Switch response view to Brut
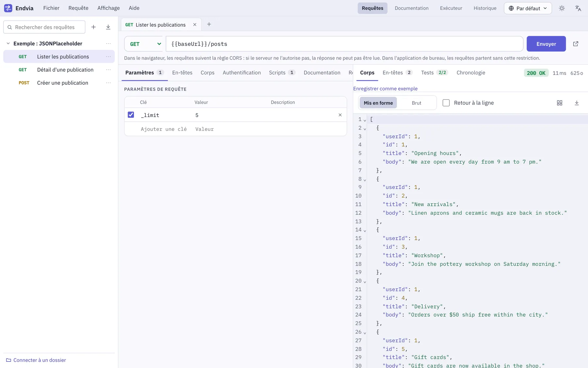 click(x=416, y=103)
